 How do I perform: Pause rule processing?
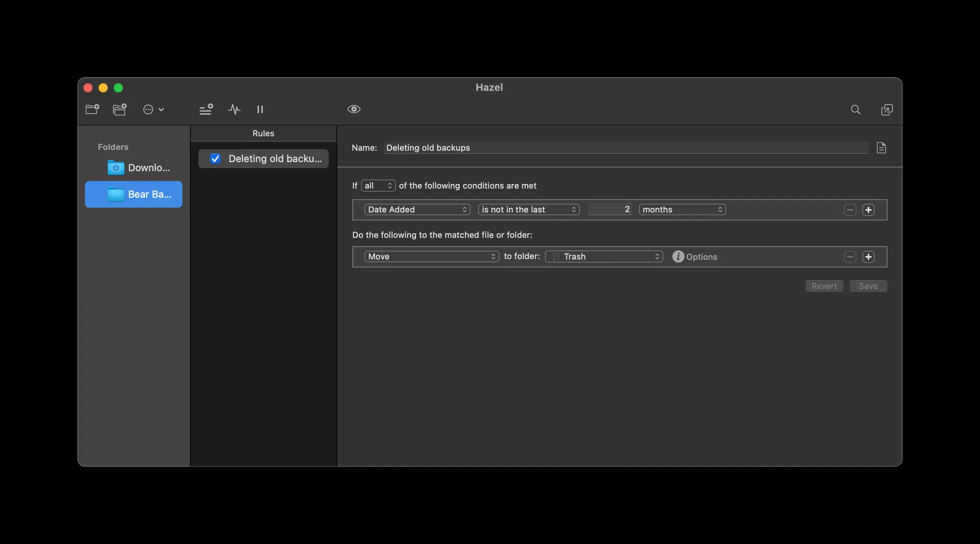click(260, 109)
